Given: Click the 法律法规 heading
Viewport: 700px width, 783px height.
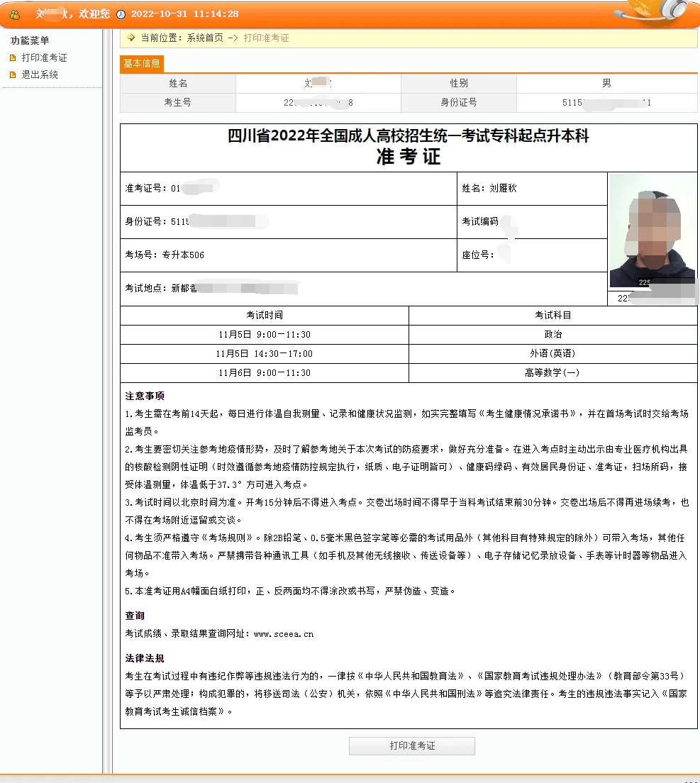Looking at the screenshot, I should coord(145,658).
